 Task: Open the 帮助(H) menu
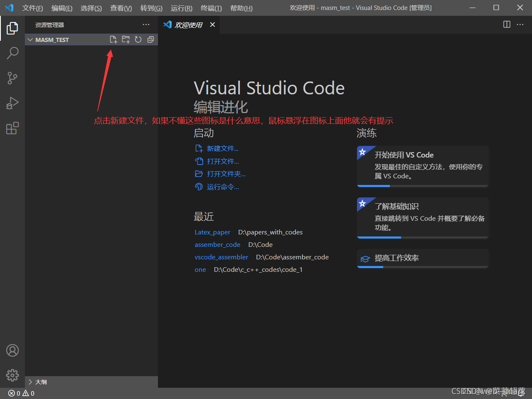241,8
